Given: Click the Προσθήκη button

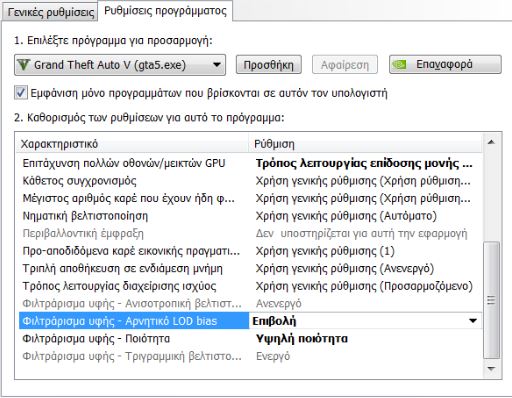Looking at the screenshot, I should coord(269,65).
